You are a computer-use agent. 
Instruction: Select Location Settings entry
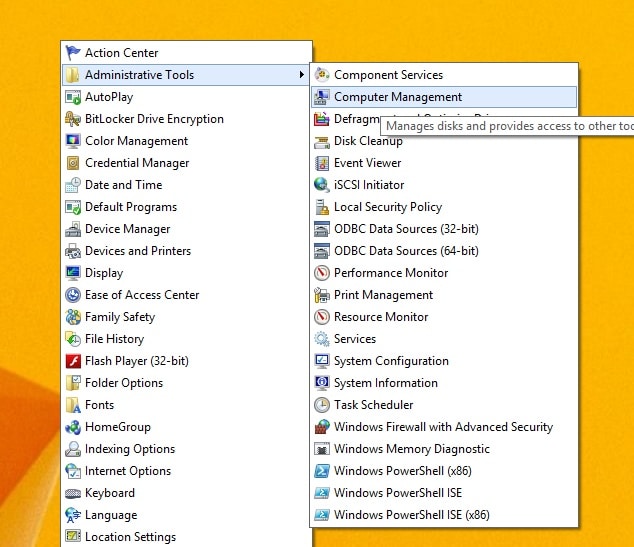(x=187, y=536)
